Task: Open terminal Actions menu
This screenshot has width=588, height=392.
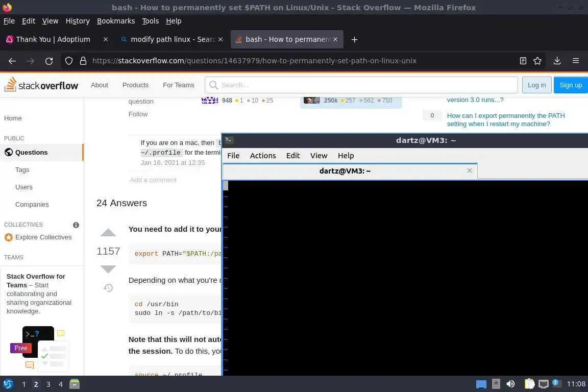Action: pyautogui.click(x=263, y=155)
